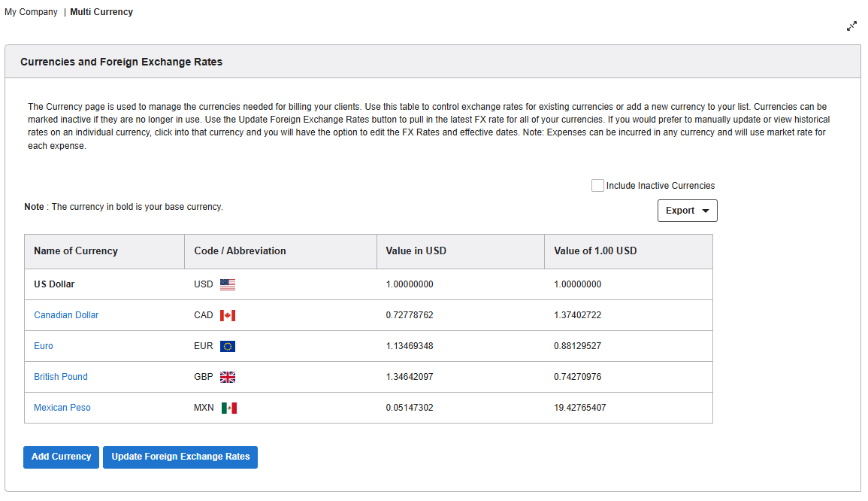Open the Euro currency details
The image size is (868, 501).
pyautogui.click(x=43, y=345)
